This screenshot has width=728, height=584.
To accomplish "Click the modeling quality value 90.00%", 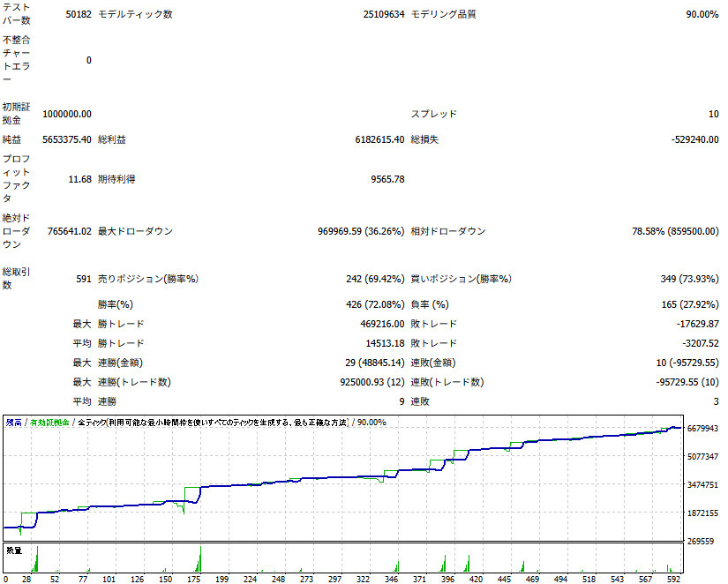I will pyautogui.click(x=702, y=14).
